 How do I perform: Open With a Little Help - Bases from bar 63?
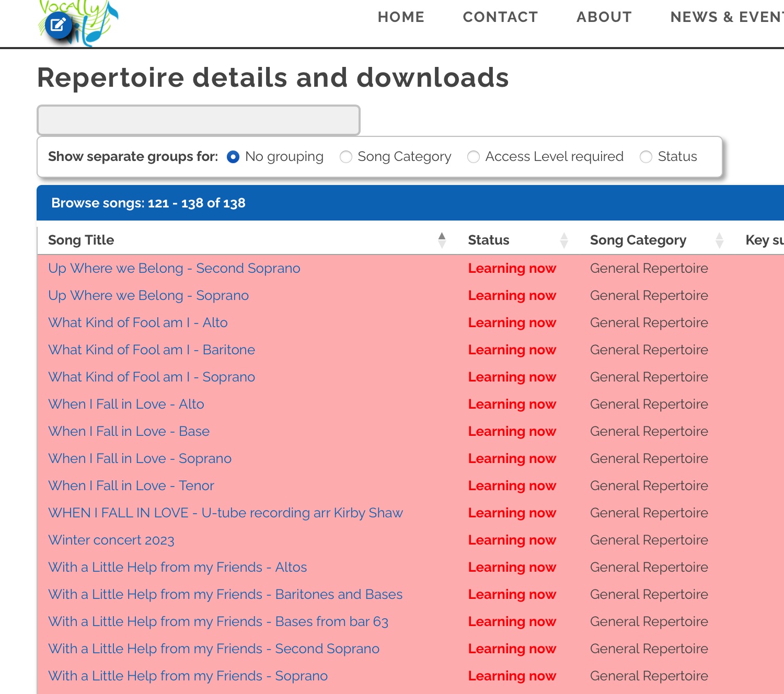(x=218, y=621)
